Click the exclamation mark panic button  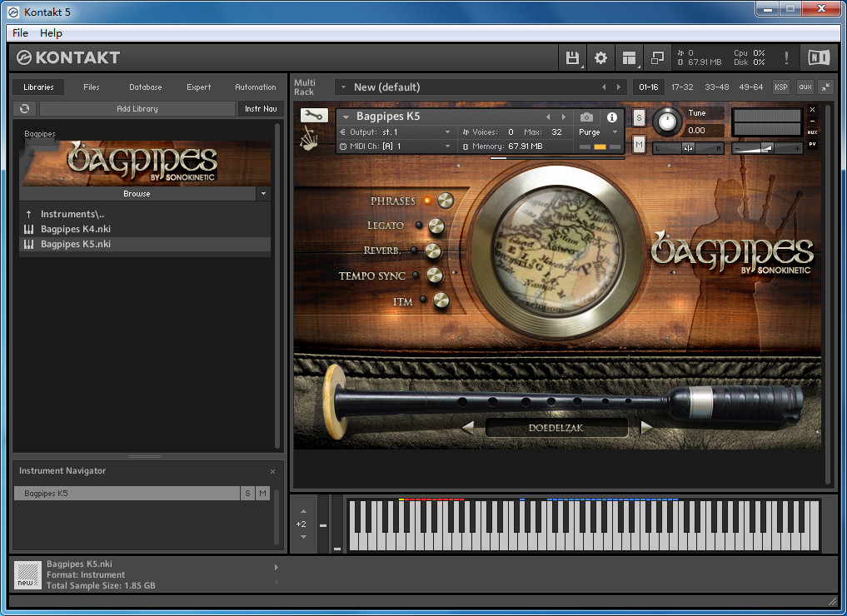[x=786, y=57]
